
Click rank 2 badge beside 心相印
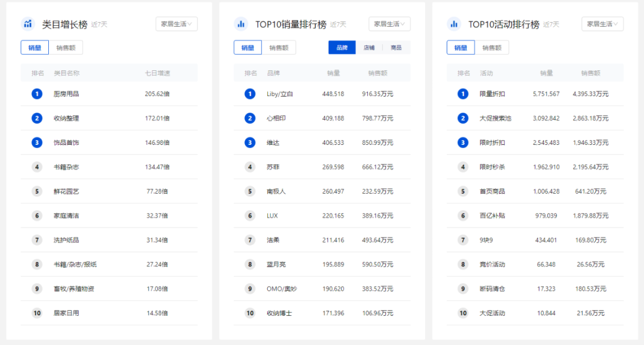250,118
